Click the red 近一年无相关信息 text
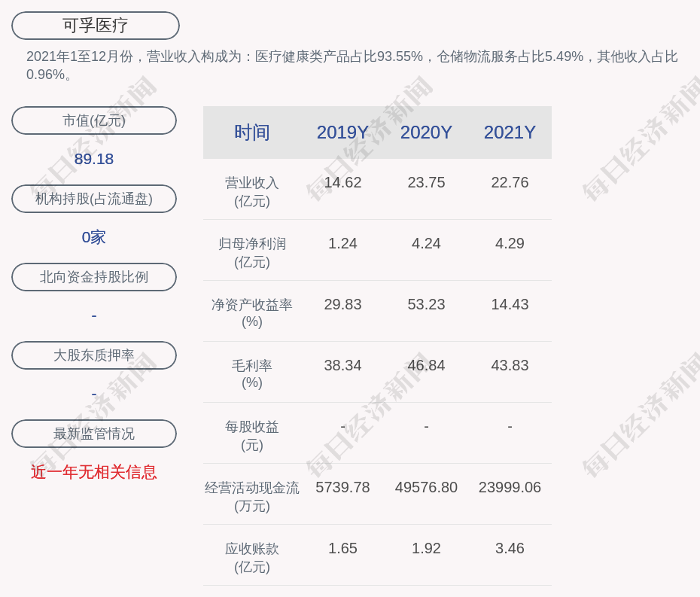This screenshot has height=597, width=700. pyautogui.click(x=94, y=472)
